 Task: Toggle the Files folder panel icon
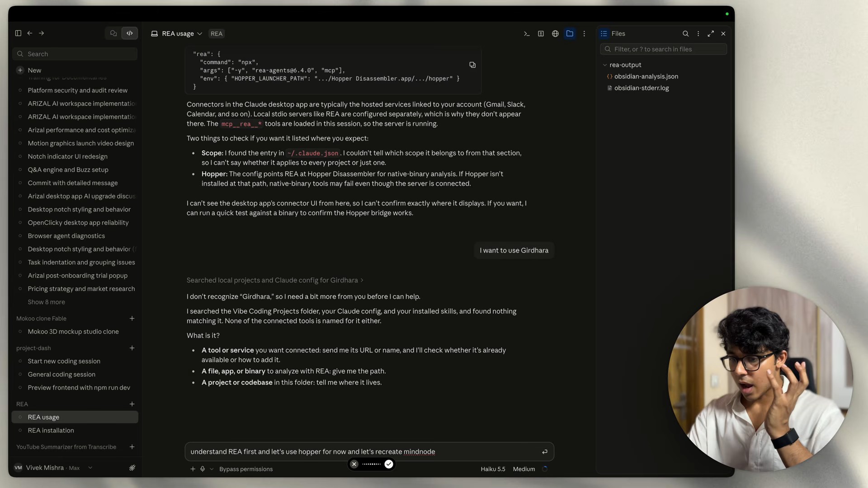click(x=570, y=33)
